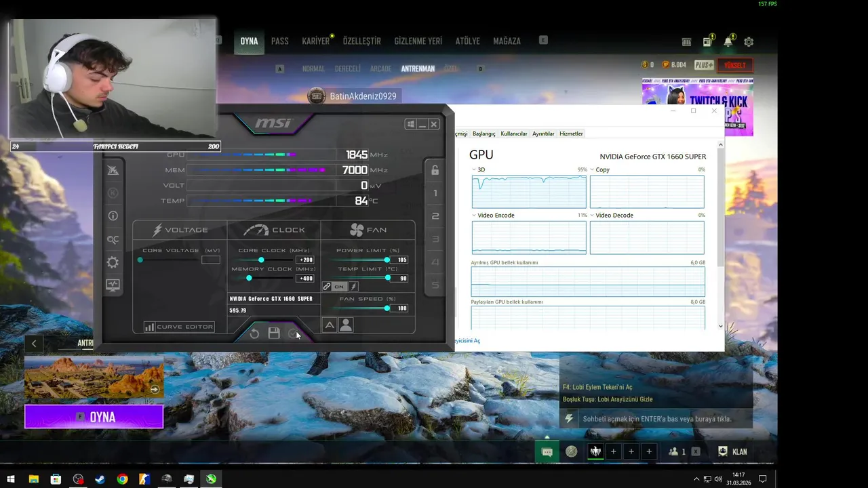
Task: Select profile slot 4 in Afterburner
Action: [435, 262]
